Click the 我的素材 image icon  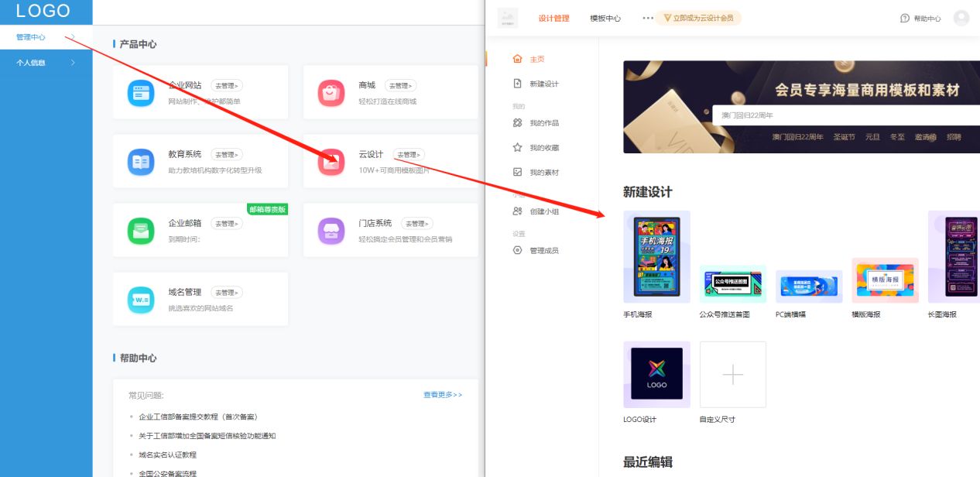[518, 172]
